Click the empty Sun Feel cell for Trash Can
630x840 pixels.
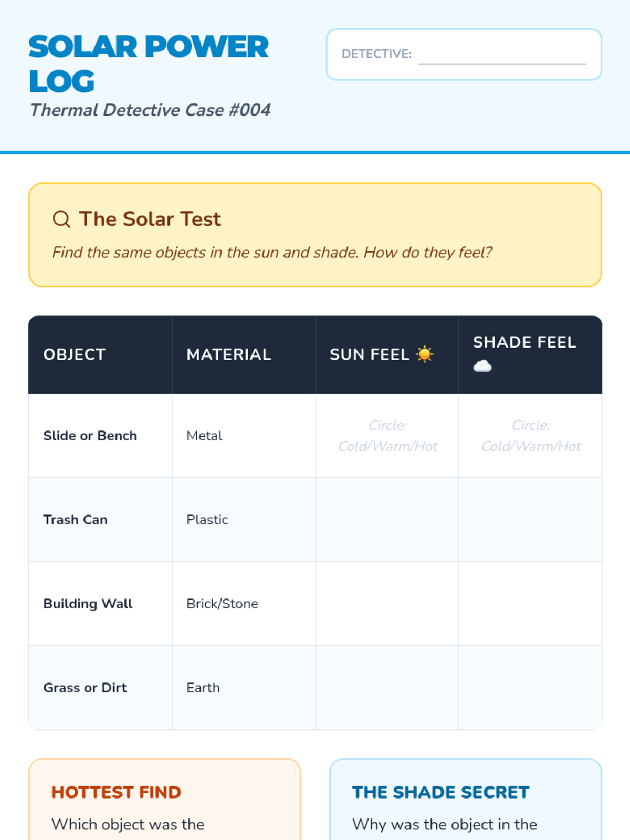click(387, 520)
